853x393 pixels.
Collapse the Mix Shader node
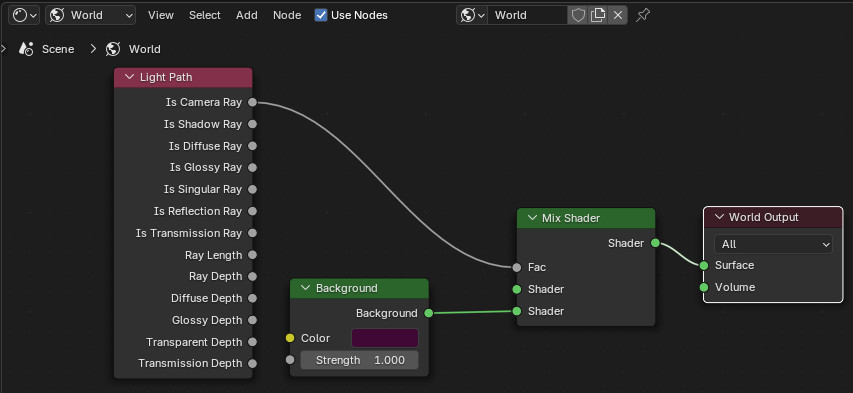(532, 218)
